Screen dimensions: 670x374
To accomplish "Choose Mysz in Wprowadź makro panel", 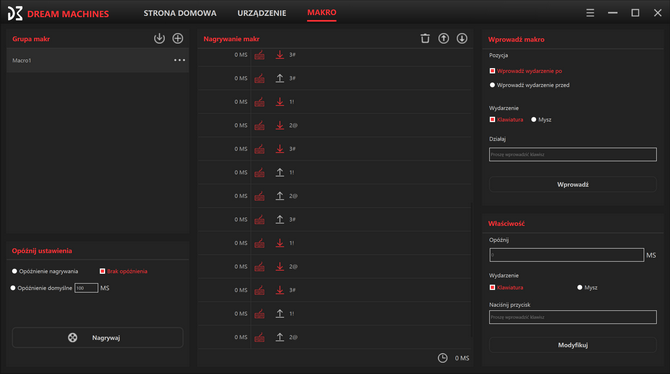I will [541, 120].
